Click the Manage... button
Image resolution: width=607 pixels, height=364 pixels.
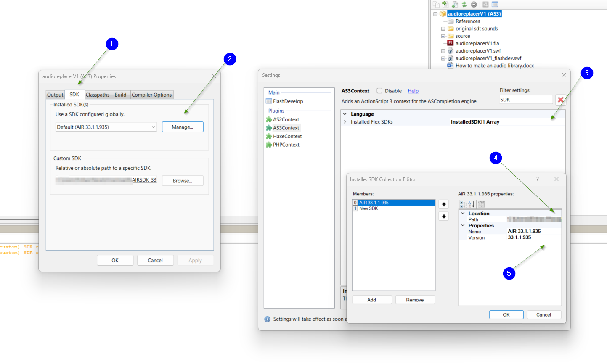pos(182,127)
